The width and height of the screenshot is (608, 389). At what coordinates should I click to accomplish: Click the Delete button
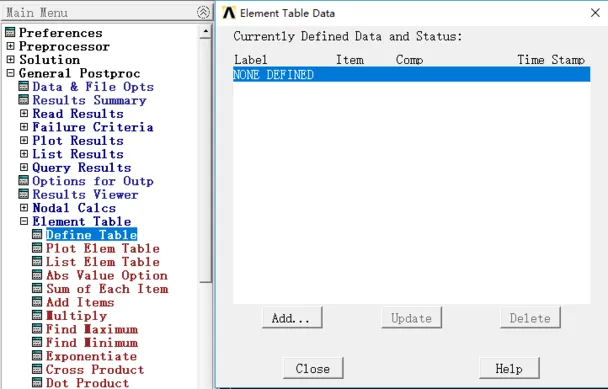click(x=530, y=318)
